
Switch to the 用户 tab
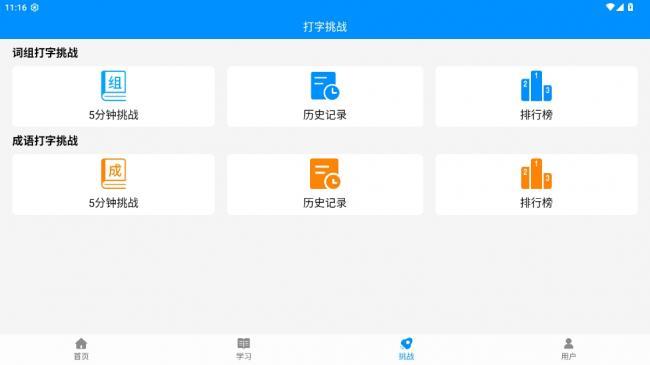[x=568, y=349]
